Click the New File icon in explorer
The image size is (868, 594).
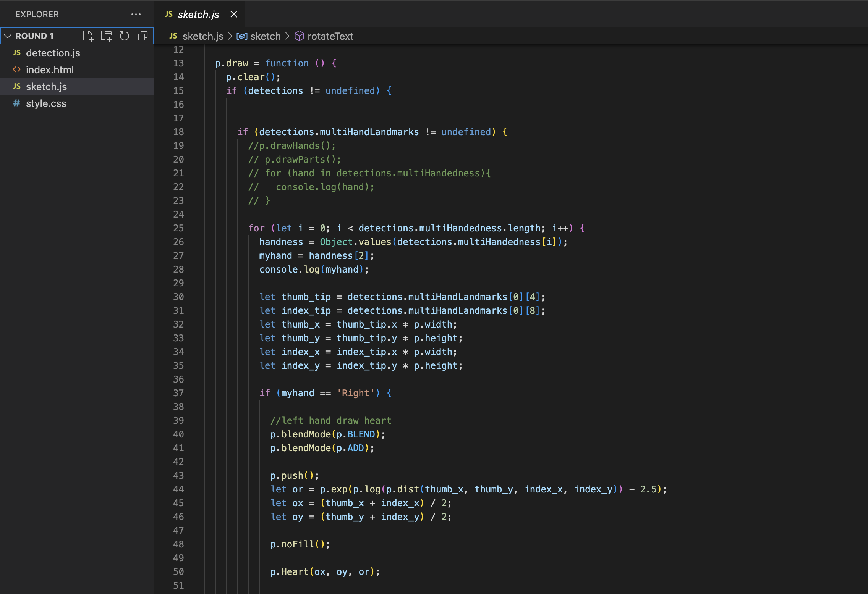(x=88, y=36)
